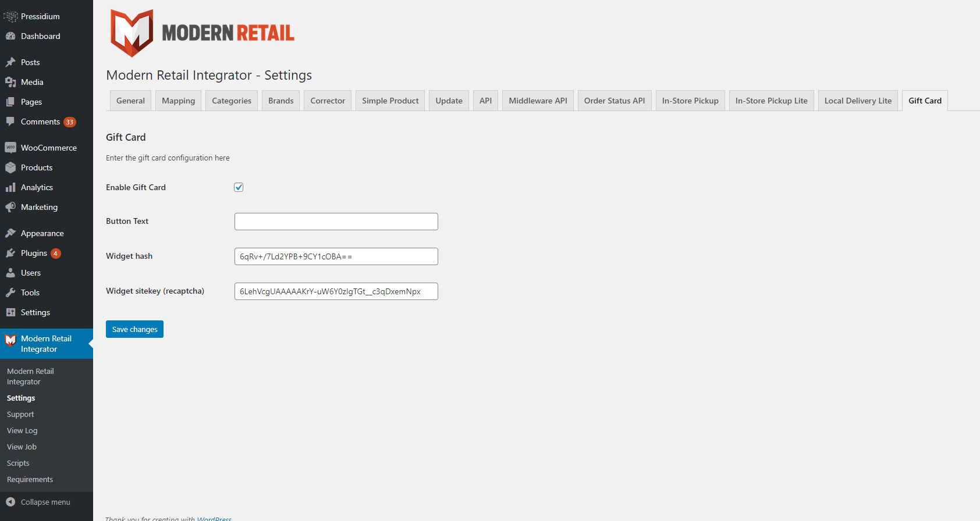Open the View Log submenu link
The width and height of the screenshot is (980, 521).
22,431
